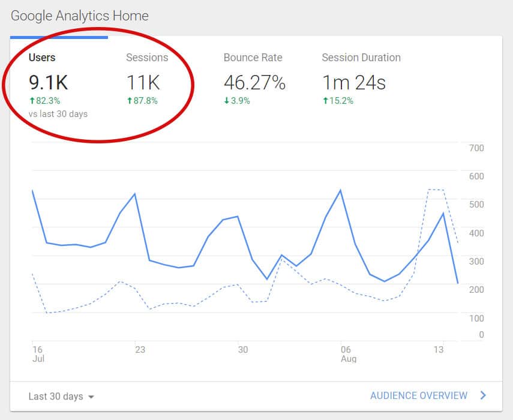Open the Last 30 days date dropdown
This screenshot has height=420, width=513.
(61, 397)
